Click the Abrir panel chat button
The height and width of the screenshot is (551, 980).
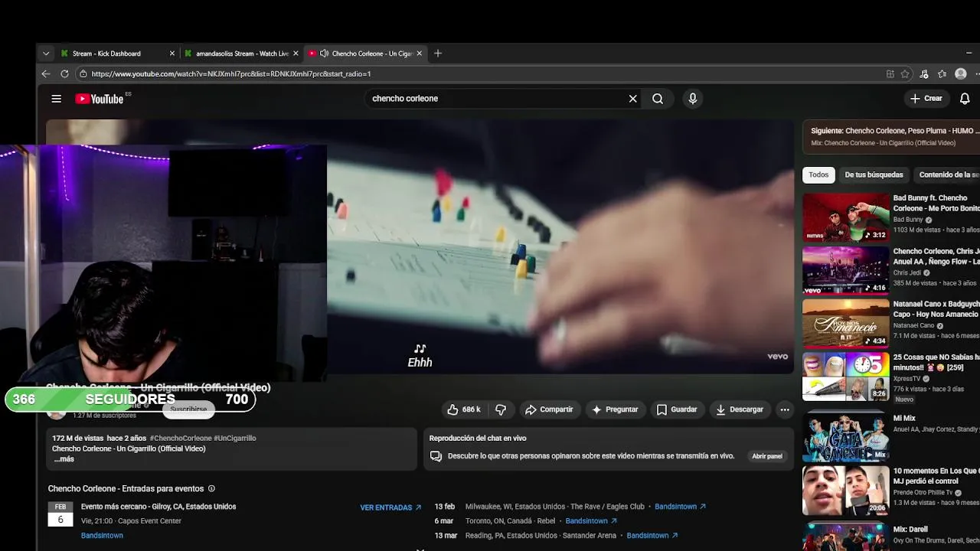click(767, 456)
